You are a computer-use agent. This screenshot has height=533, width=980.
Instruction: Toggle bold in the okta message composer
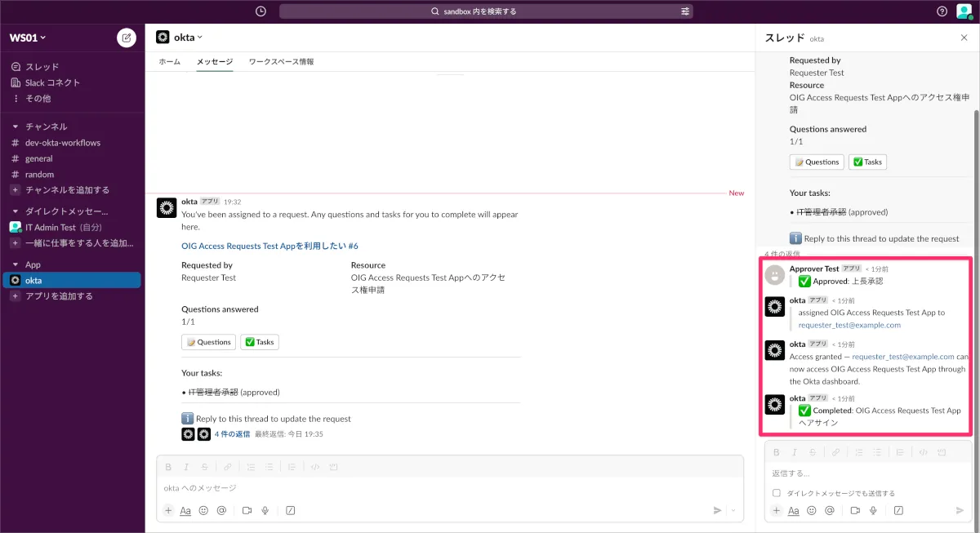coord(168,467)
